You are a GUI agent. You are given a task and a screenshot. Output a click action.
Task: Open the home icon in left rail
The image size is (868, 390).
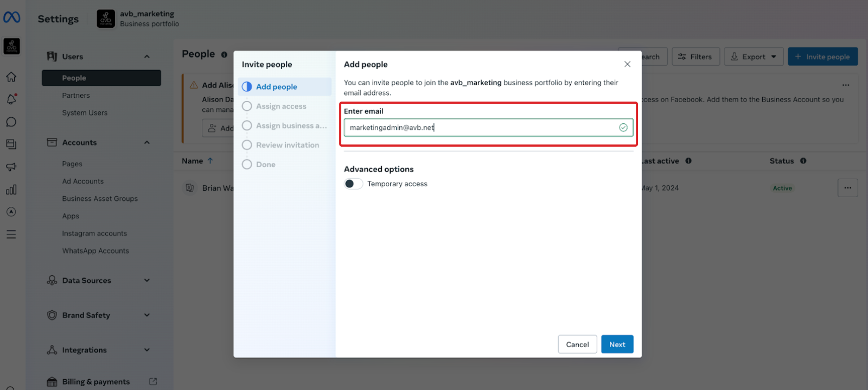[x=11, y=77]
